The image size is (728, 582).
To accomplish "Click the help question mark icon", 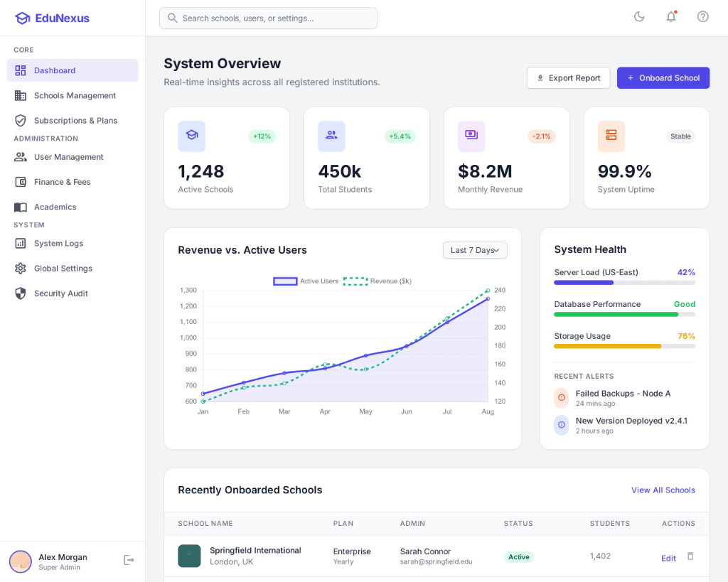I will coord(702,16).
